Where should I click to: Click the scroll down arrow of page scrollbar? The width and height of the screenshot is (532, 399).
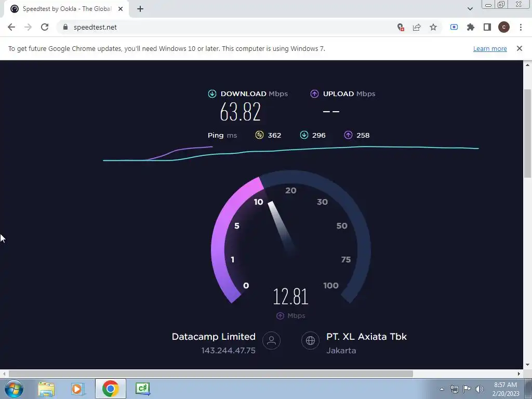tap(528, 365)
